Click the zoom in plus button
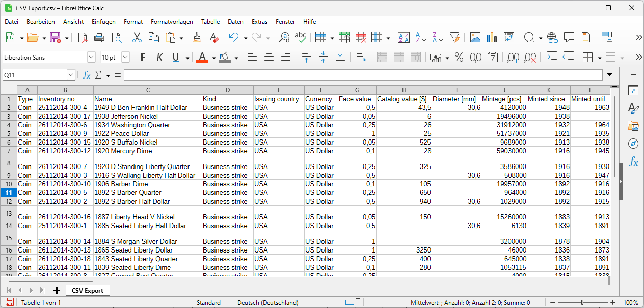This screenshot has height=308, width=644. (612, 302)
